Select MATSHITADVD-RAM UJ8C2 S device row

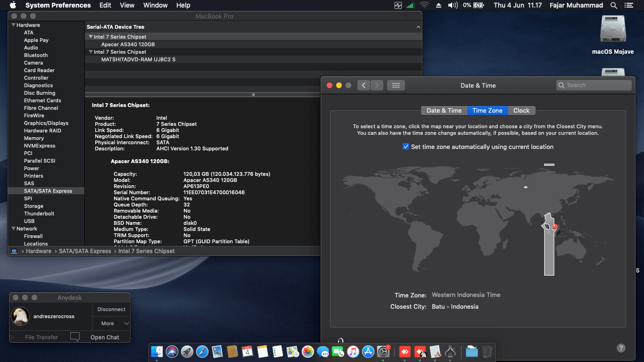[254, 59]
